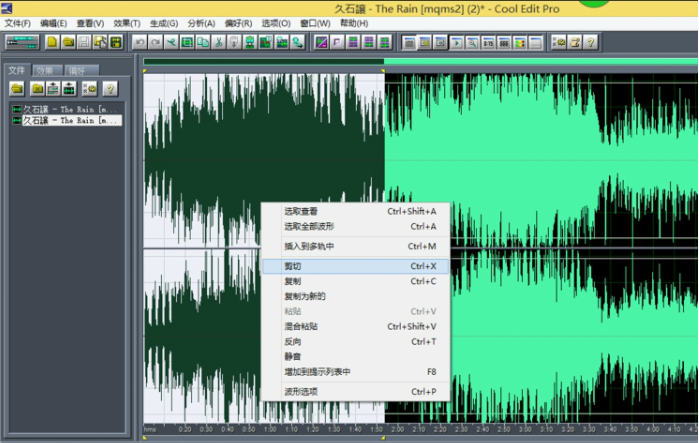Click the file panel open folder icon
The image size is (699, 443).
click(17, 89)
